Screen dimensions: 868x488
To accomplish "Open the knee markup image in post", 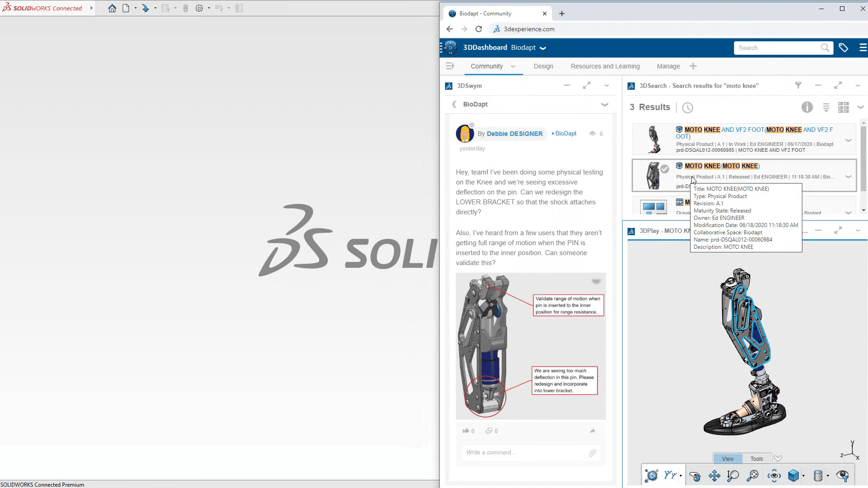I will tap(531, 346).
